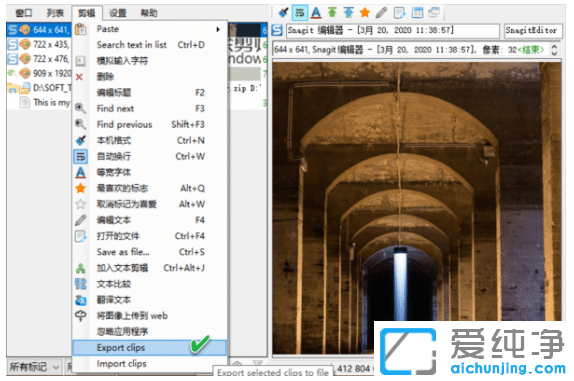Click the clip info line stepper arrows

[554, 49]
